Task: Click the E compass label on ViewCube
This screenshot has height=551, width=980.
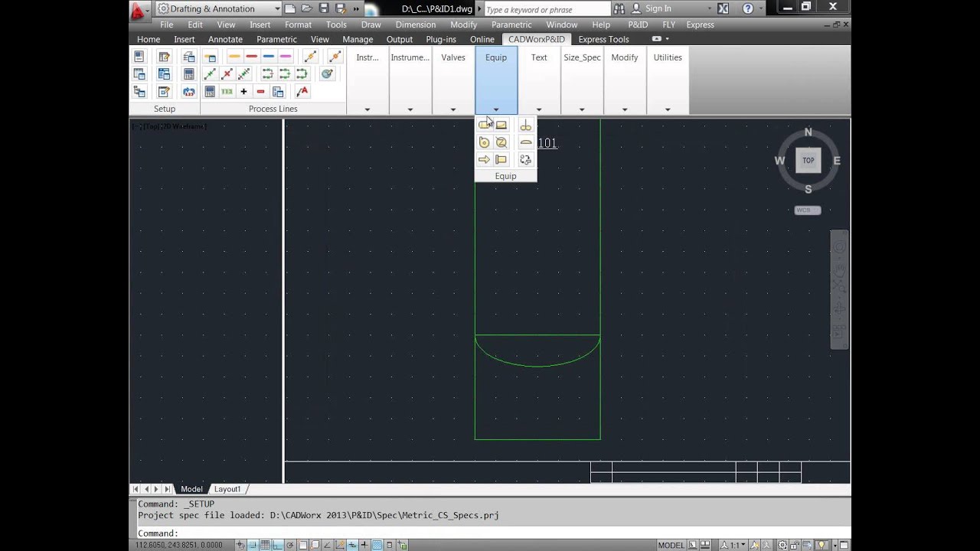Action: (837, 161)
